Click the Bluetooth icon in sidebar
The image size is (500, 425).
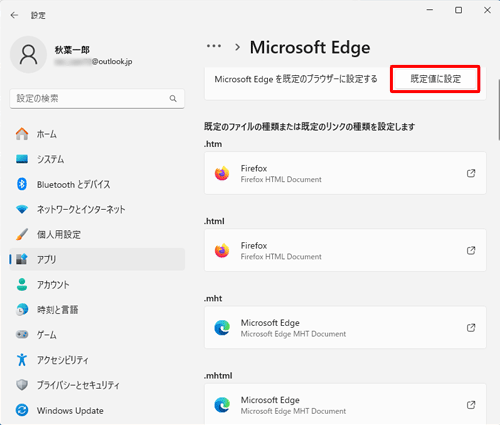click(x=22, y=184)
